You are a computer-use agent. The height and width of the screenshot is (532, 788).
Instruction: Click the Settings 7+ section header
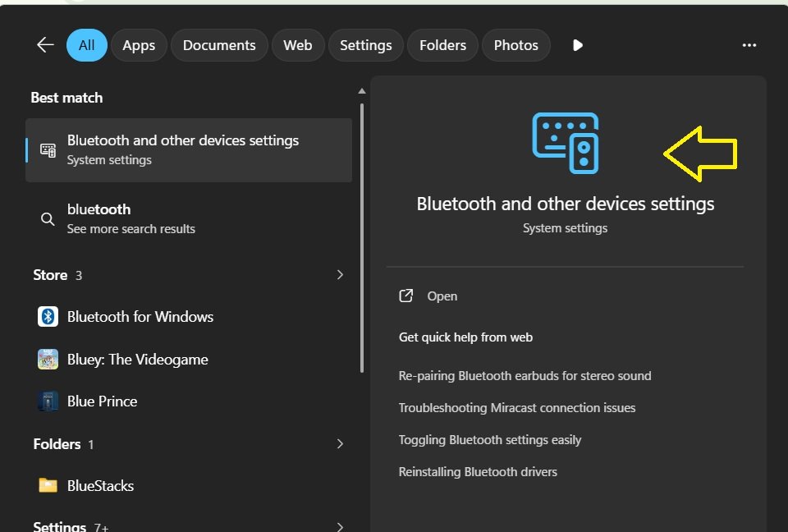pyautogui.click(x=71, y=526)
